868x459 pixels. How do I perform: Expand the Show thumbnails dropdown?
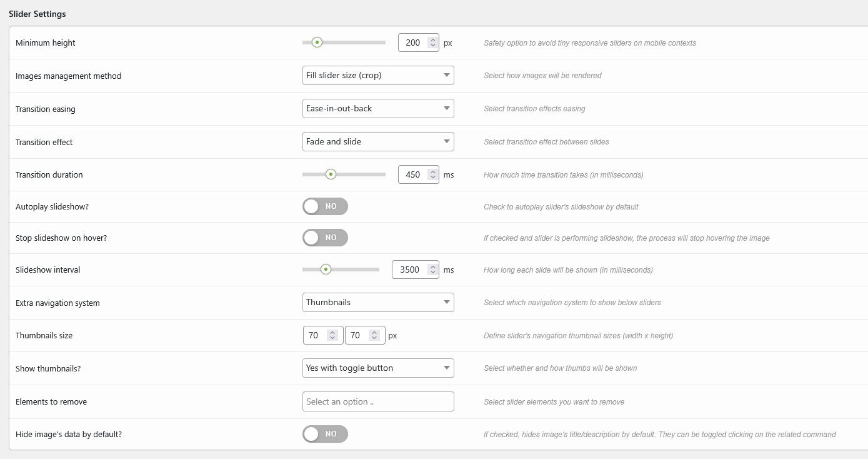[x=377, y=368]
